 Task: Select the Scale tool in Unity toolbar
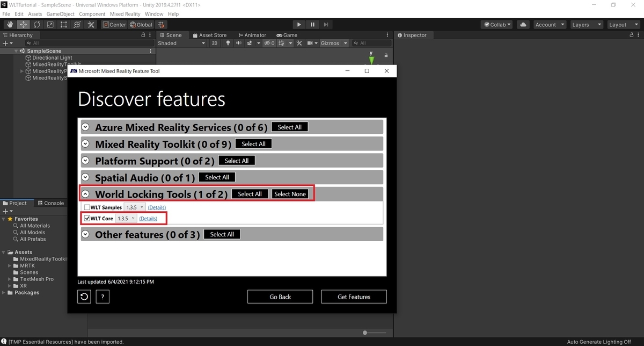click(50, 25)
